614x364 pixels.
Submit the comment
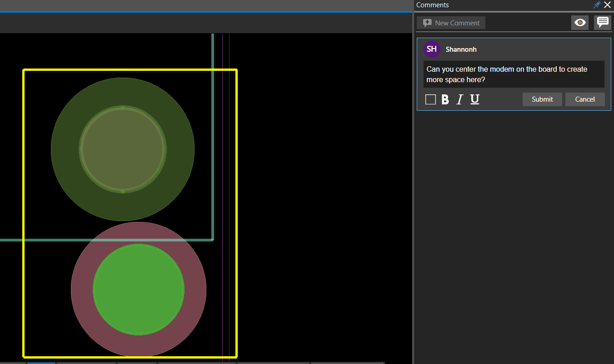pos(542,99)
